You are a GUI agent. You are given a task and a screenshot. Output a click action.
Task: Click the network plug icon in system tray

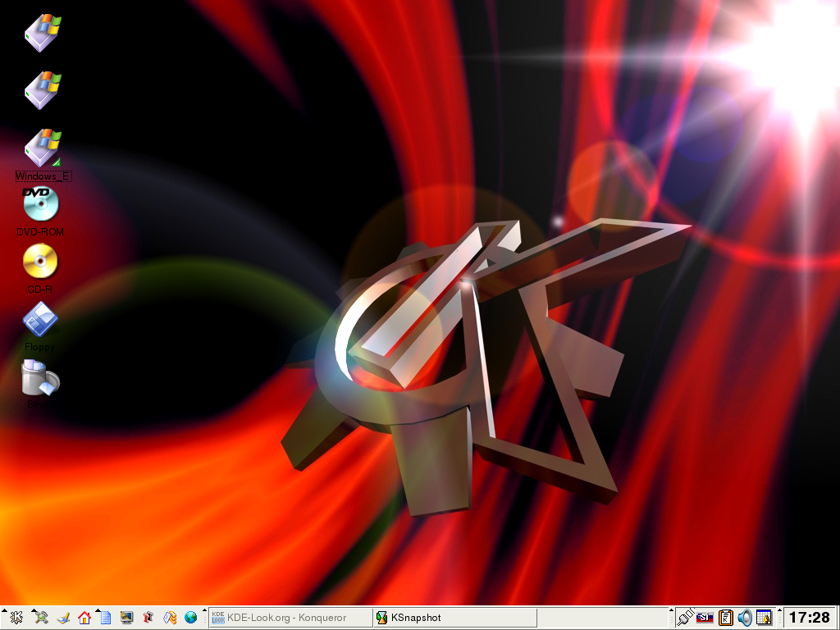[685, 618]
